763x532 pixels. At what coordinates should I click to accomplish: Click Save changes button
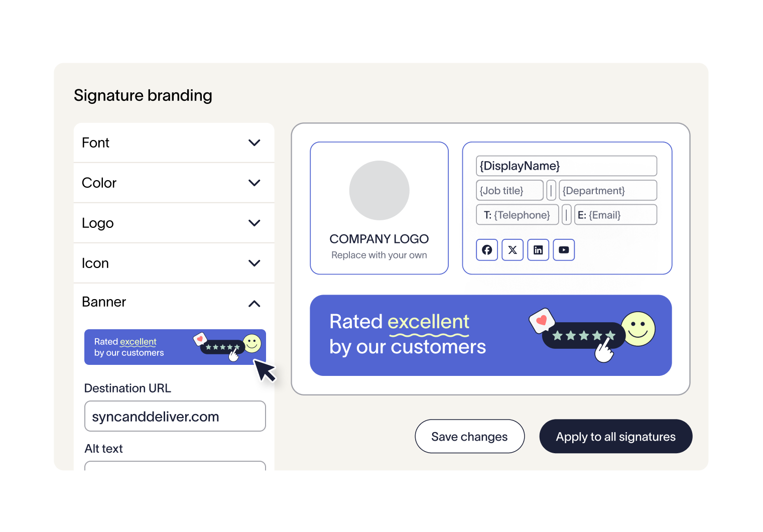(x=469, y=437)
